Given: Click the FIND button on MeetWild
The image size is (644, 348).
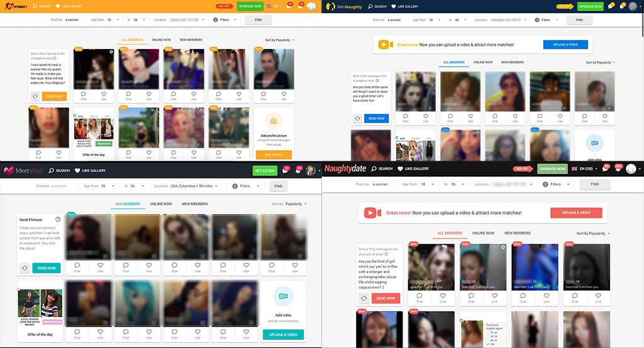Looking at the screenshot, I should click(x=278, y=186).
